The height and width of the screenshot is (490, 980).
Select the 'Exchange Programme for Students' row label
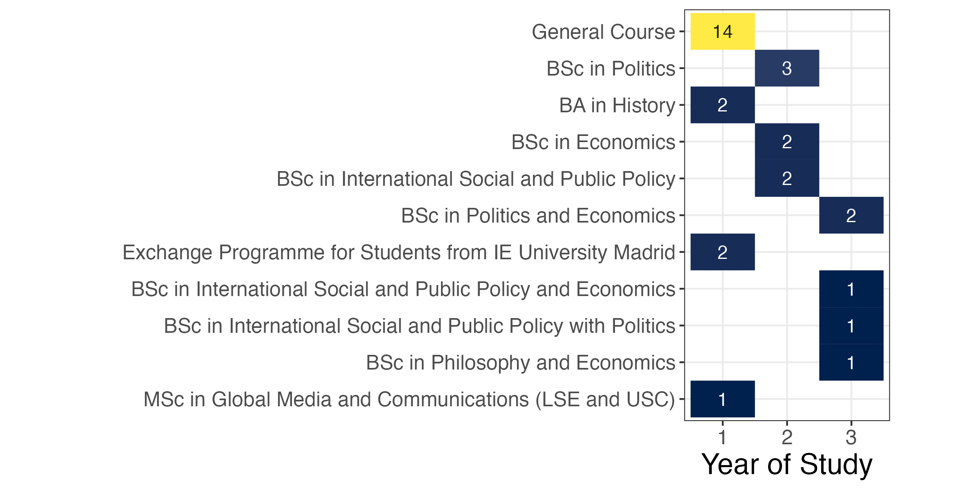click(399, 252)
